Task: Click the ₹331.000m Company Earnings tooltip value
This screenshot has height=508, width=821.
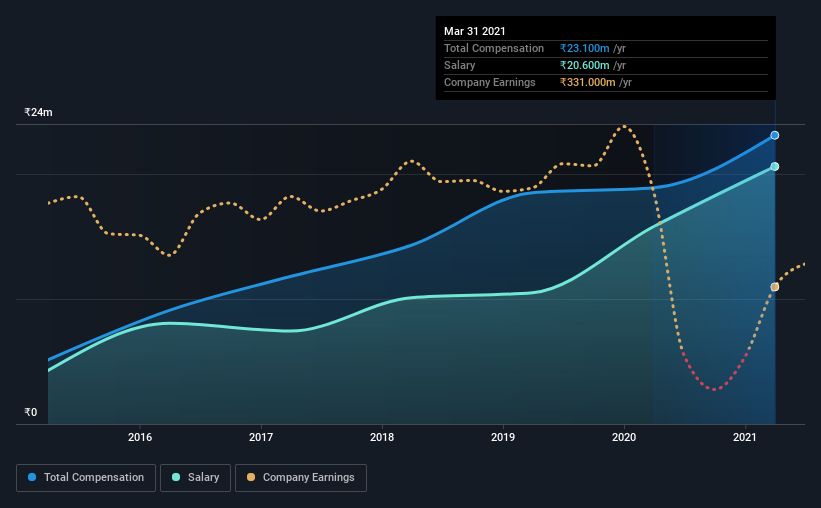Action: click(x=587, y=82)
